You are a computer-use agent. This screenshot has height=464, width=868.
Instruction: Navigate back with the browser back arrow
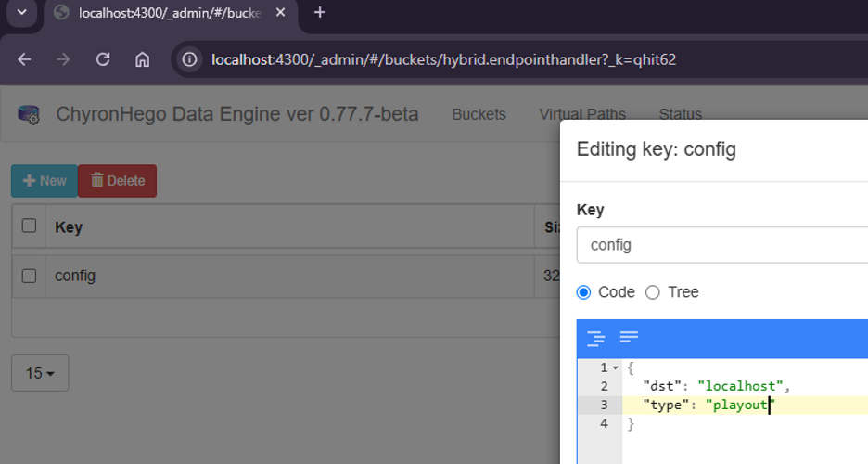tap(24, 59)
